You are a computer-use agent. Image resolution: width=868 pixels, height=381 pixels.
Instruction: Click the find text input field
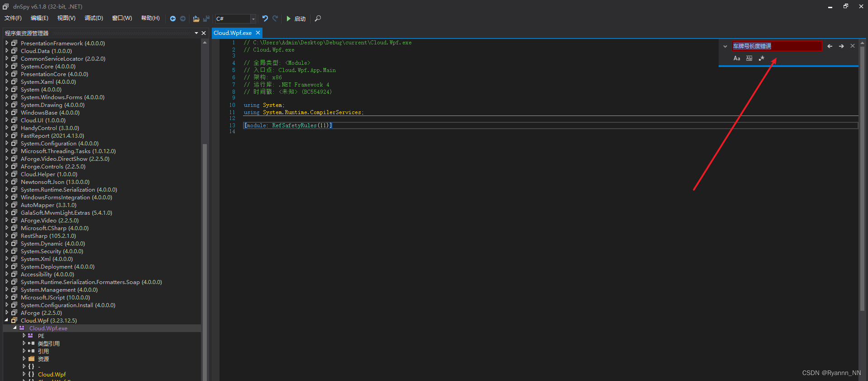(x=777, y=46)
